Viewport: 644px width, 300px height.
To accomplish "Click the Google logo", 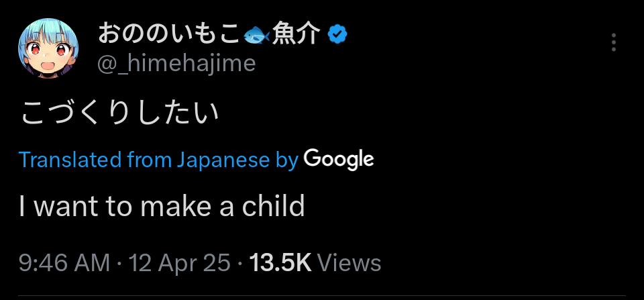I will coord(339,160).
